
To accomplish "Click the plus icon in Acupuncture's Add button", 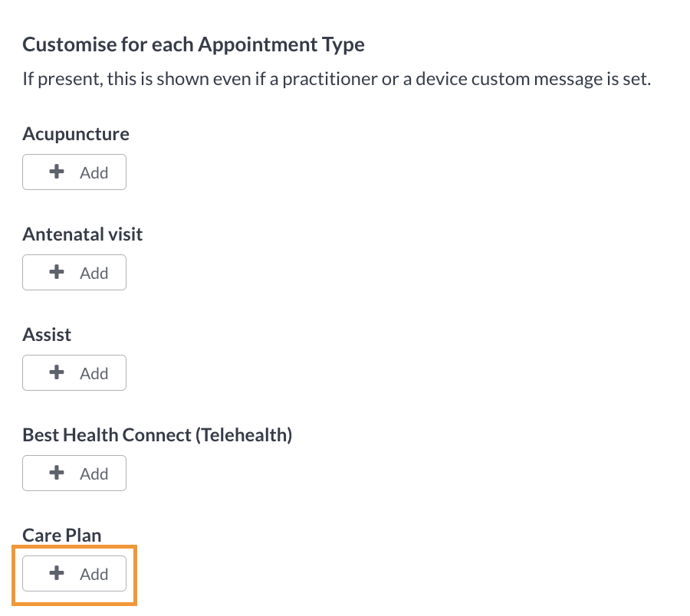I will [x=55, y=172].
